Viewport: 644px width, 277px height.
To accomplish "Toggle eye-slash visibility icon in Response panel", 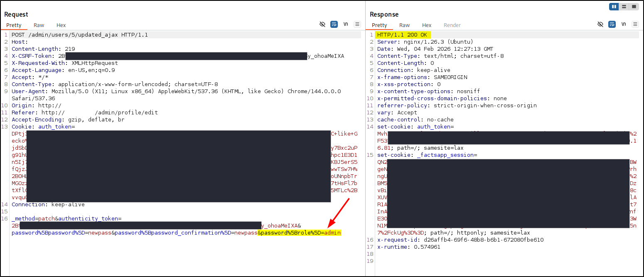I will tap(600, 25).
